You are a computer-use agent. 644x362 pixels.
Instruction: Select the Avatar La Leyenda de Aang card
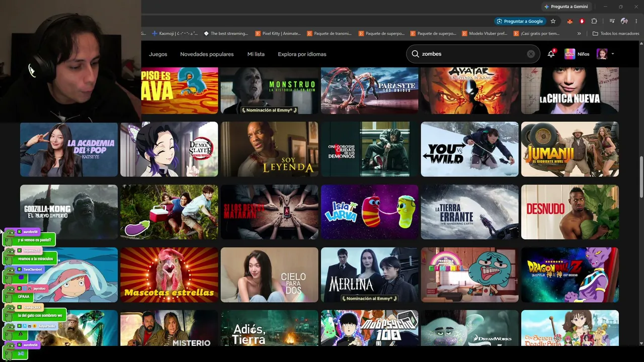click(x=469, y=90)
